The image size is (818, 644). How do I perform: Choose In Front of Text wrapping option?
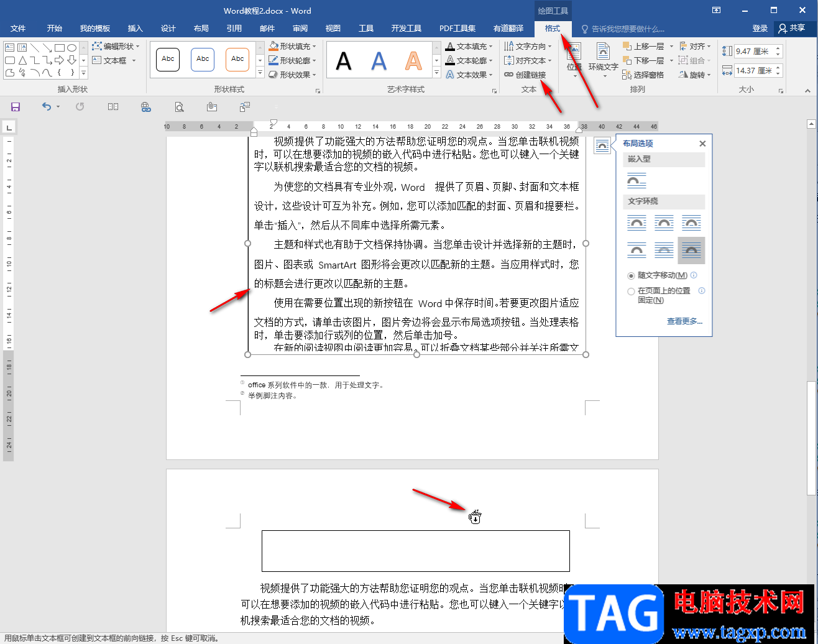coord(691,251)
